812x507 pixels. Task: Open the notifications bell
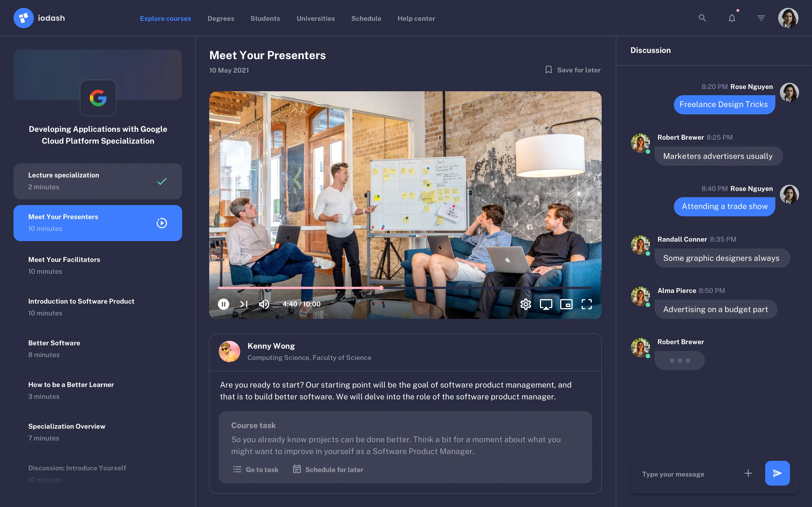coord(731,18)
